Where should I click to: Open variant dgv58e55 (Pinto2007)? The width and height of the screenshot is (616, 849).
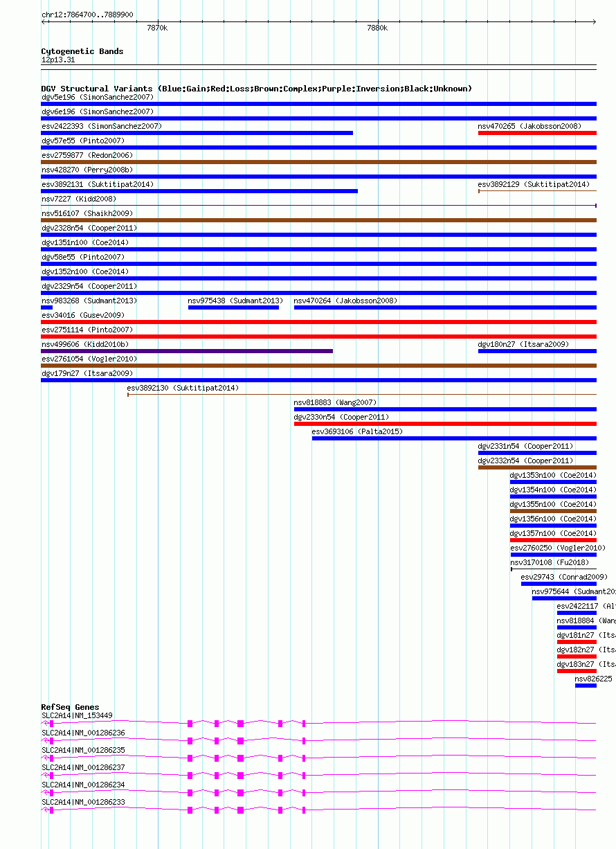83,257
